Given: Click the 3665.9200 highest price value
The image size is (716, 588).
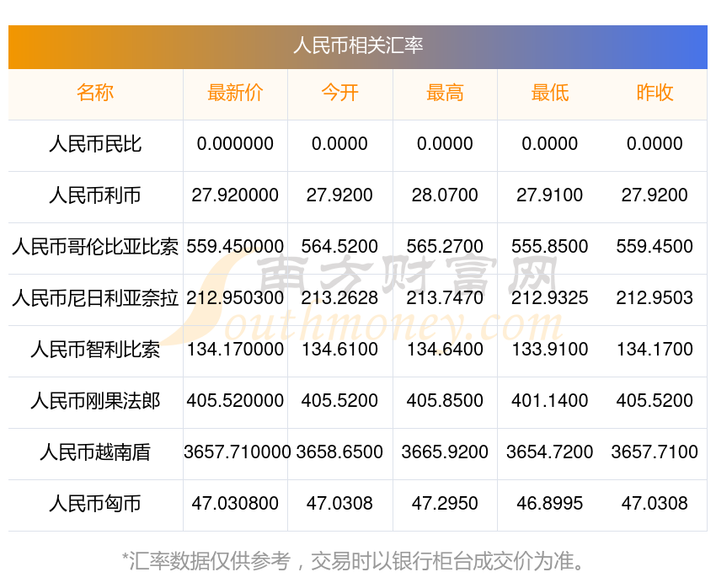Looking at the screenshot, I should coord(445,452).
